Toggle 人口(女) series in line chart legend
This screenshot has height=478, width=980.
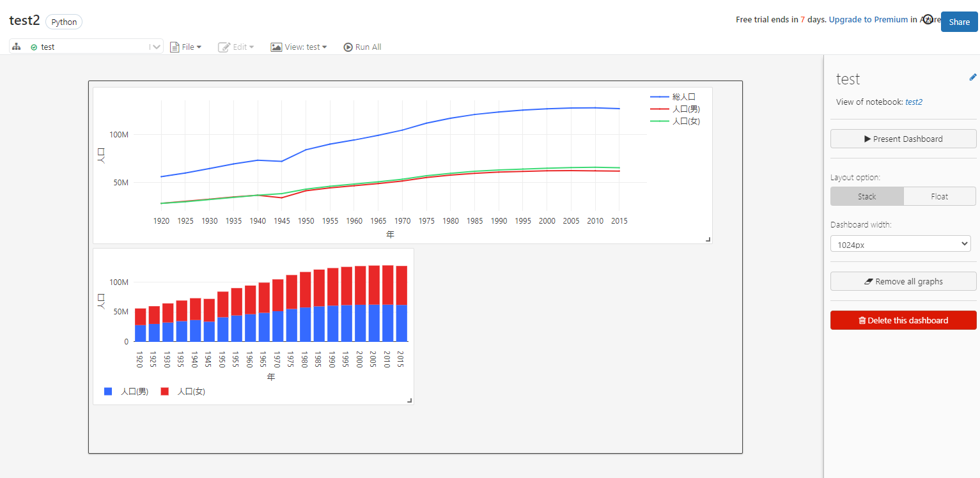675,121
